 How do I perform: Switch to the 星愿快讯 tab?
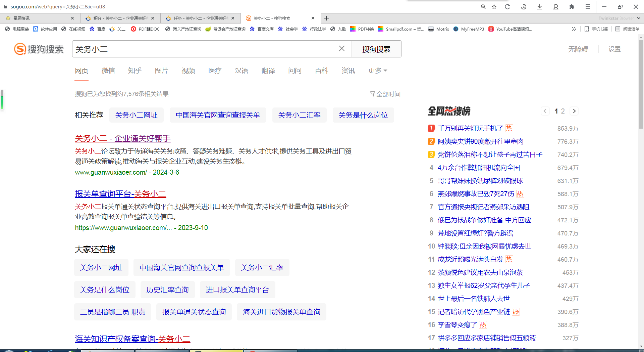coord(40,18)
